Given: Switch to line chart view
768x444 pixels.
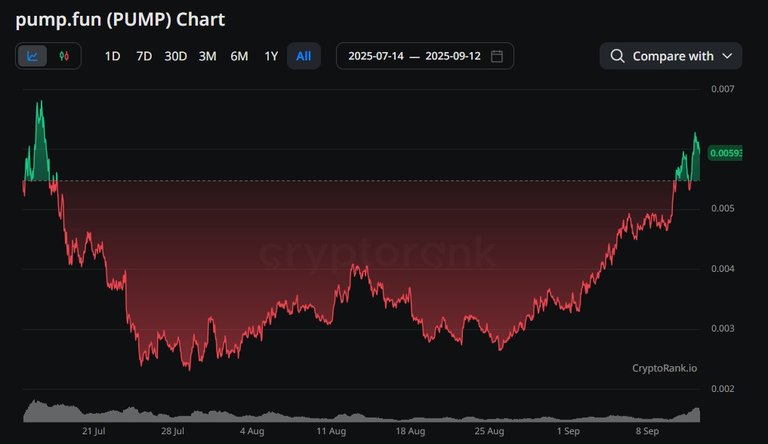Looking at the screenshot, I should tap(32, 56).
